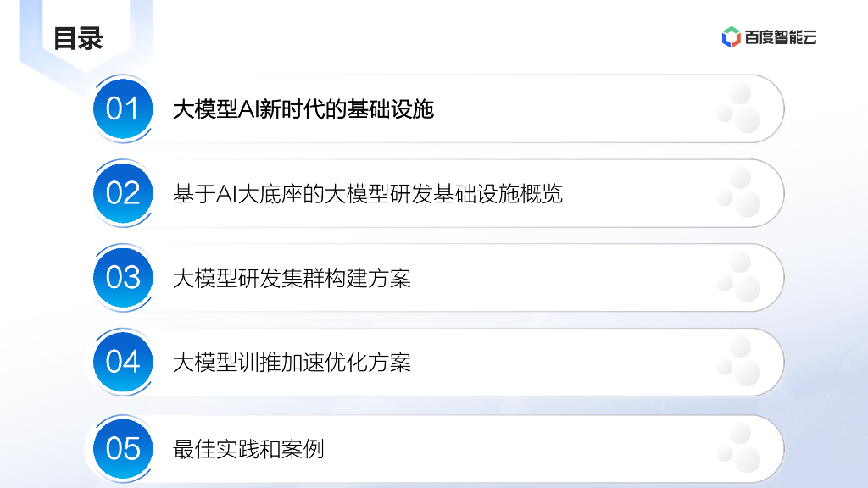Click empty area of the 03 item bar
This screenshot has width=868, height=488.
[559, 278]
